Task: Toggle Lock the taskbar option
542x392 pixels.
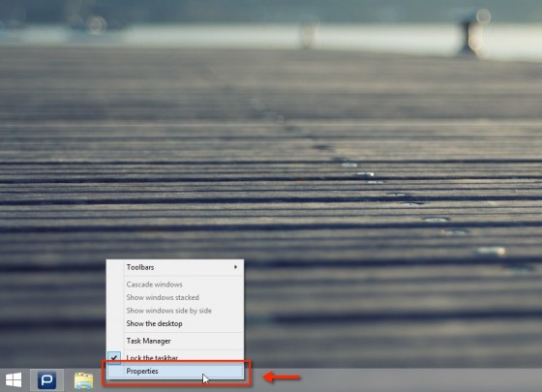Action: [175, 357]
